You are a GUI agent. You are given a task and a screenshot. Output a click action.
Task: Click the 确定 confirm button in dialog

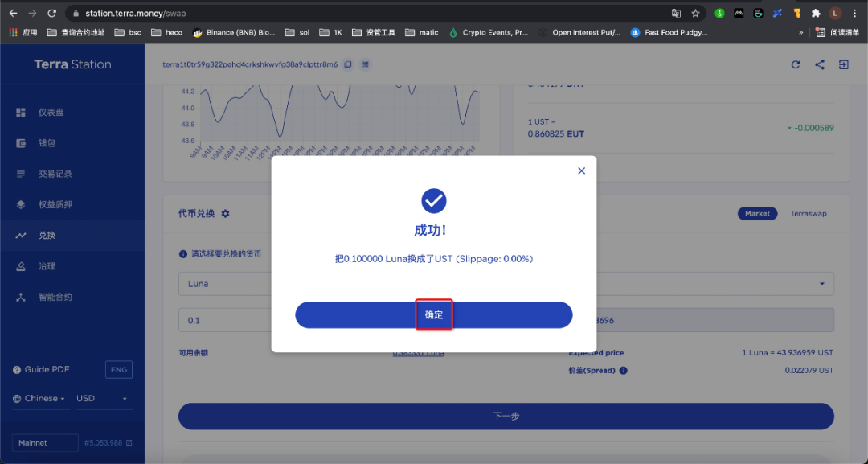[433, 315]
